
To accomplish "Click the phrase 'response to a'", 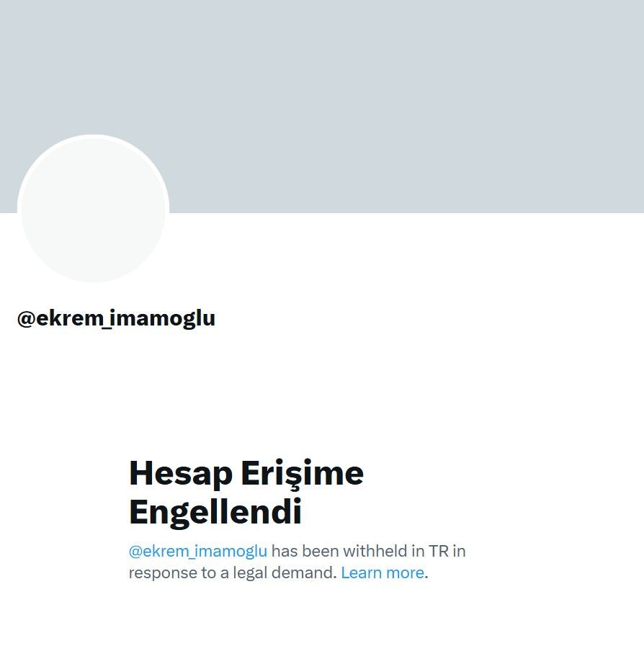I will pos(179,572).
